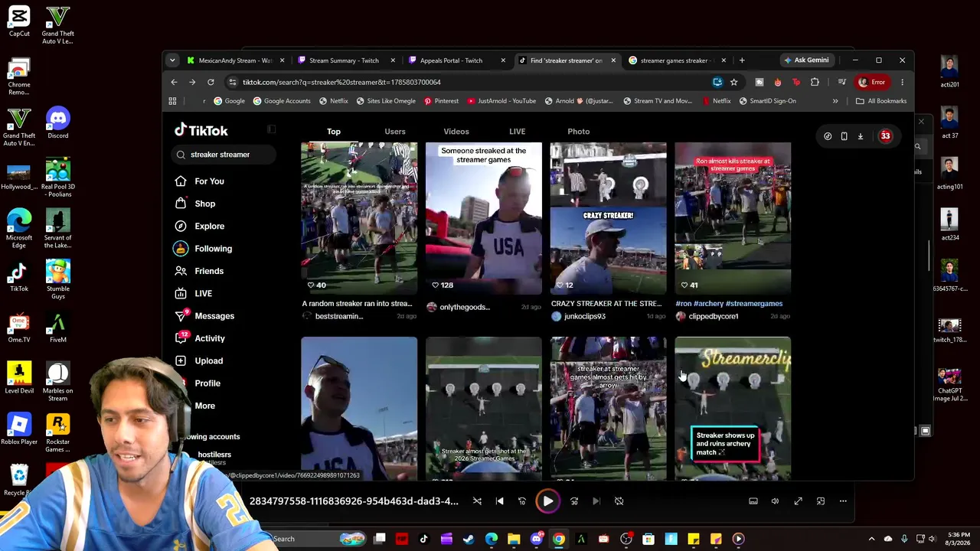Go back in Chrome

click(174, 82)
